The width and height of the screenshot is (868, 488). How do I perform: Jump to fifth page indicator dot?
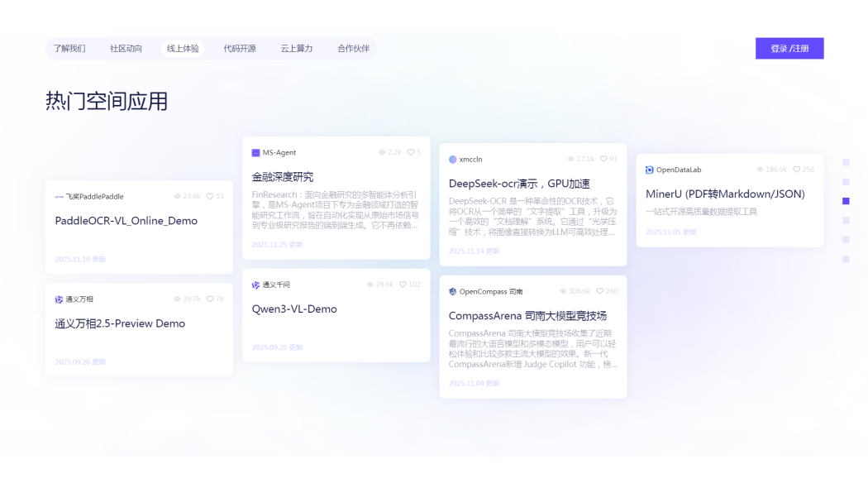[846, 240]
